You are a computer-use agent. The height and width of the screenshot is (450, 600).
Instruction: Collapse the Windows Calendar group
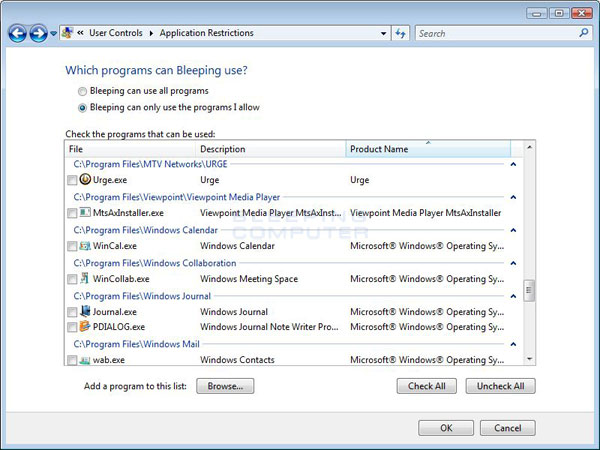click(514, 230)
